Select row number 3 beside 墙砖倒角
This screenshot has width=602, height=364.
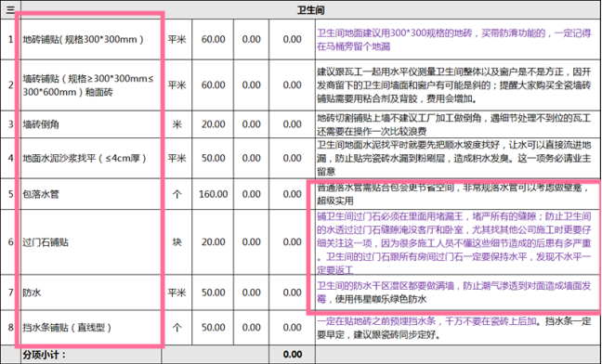(x=10, y=124)
